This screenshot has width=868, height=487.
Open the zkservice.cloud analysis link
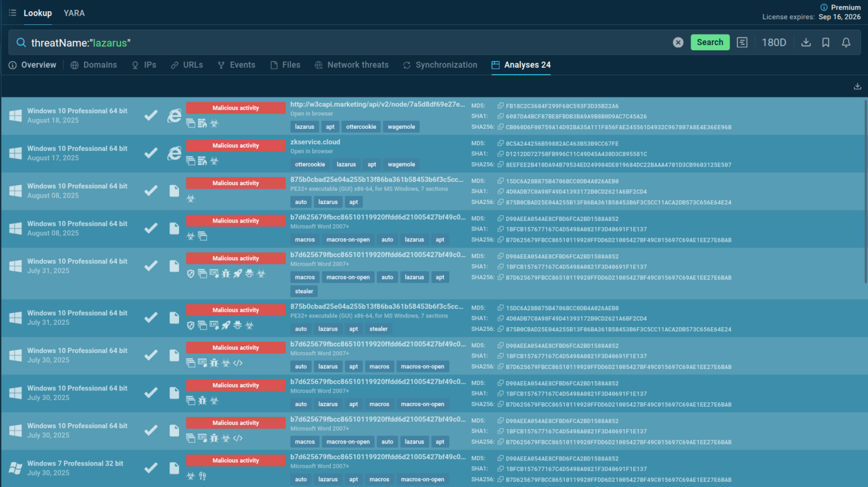pyautogui.click(x=315, y=142)
